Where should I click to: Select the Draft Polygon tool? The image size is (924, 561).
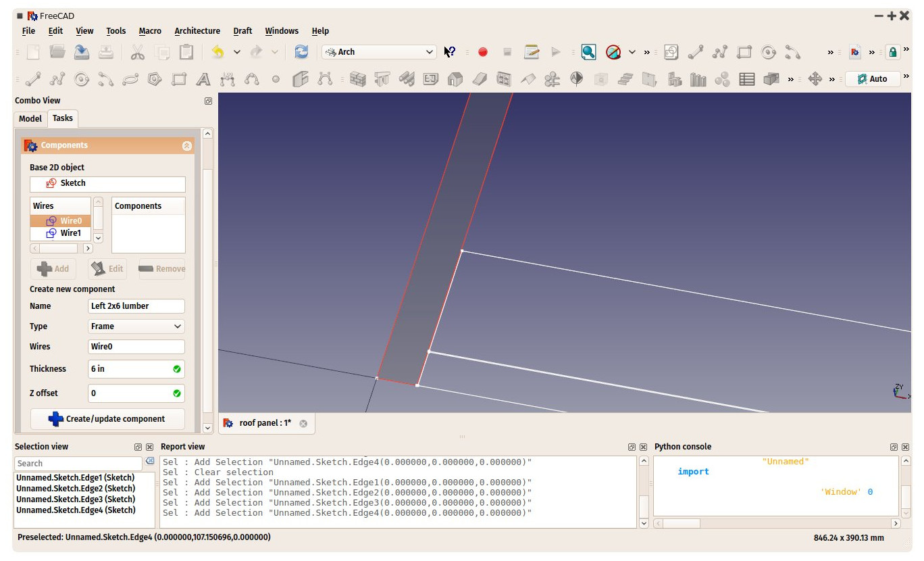(155, 79)
